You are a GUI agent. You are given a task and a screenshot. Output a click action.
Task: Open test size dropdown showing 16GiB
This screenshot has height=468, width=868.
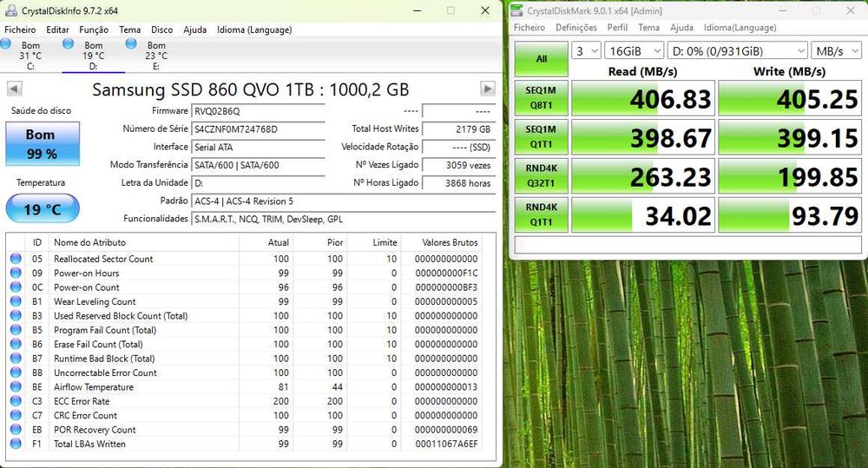click(x=634, y=51)
